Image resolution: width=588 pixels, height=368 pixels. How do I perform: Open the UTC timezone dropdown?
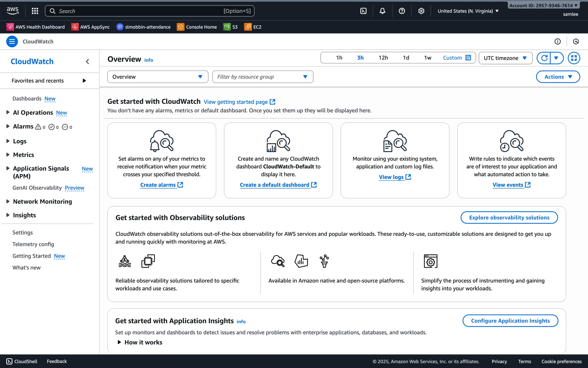[x=505, y=58]
